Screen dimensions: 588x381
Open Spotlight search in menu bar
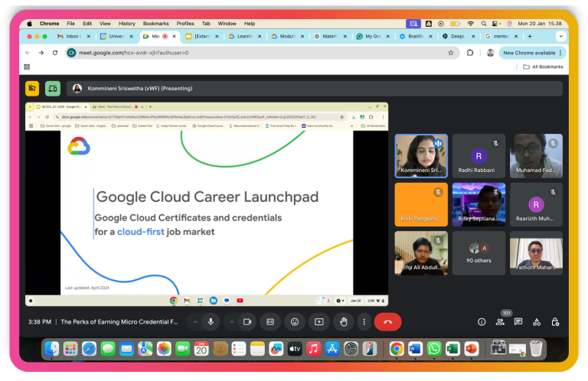coord(484,23)
